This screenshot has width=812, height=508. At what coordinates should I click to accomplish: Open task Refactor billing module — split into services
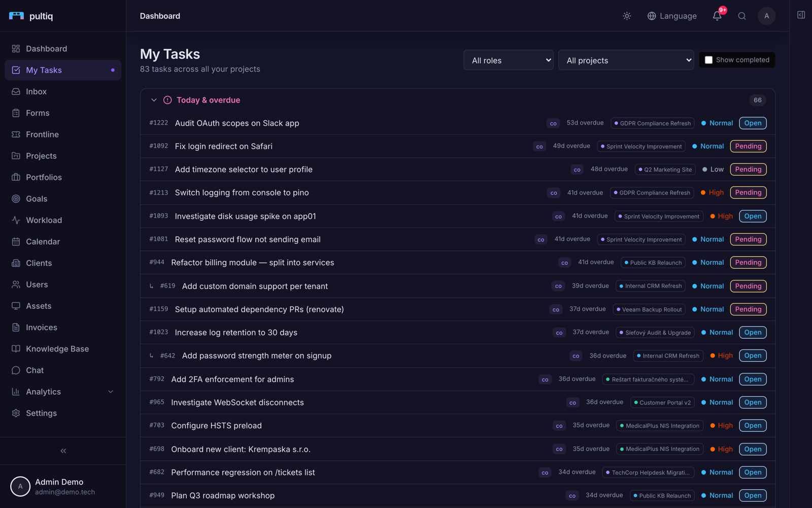pos(253,263)
